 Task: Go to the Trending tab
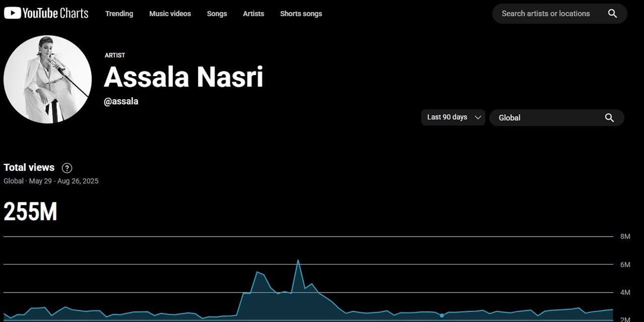coord(119,13)
